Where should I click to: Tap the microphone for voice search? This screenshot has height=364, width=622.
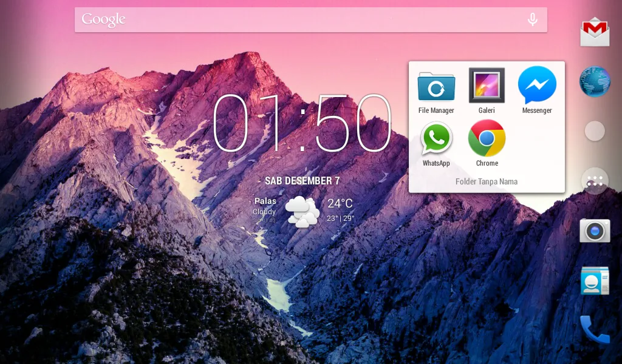point(532,20)
